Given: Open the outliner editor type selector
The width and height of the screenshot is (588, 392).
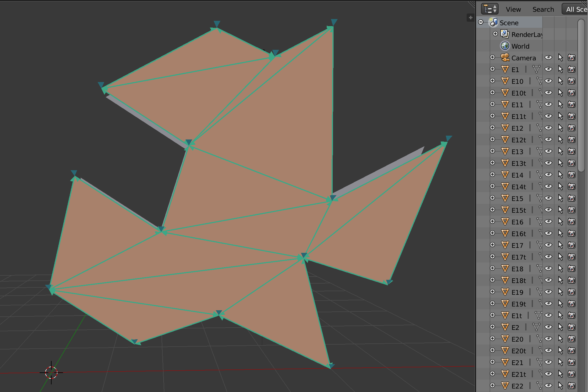Looking at the screenshot, I should [x=490, y=9].
